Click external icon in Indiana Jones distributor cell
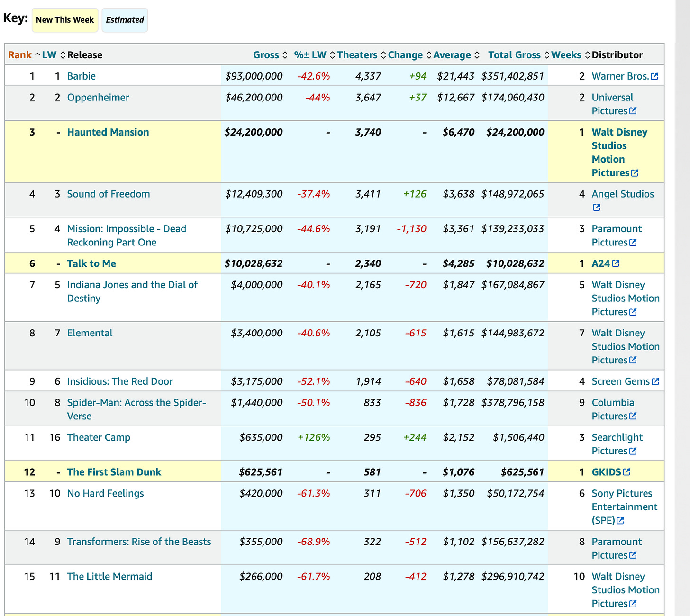The height and width of the screenshot is (616, 690). pyautogui.click(x=633, y=312)
